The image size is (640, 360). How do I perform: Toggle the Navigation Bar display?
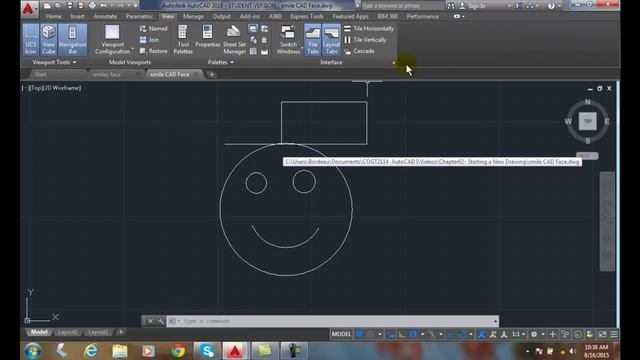click(73, 40)
